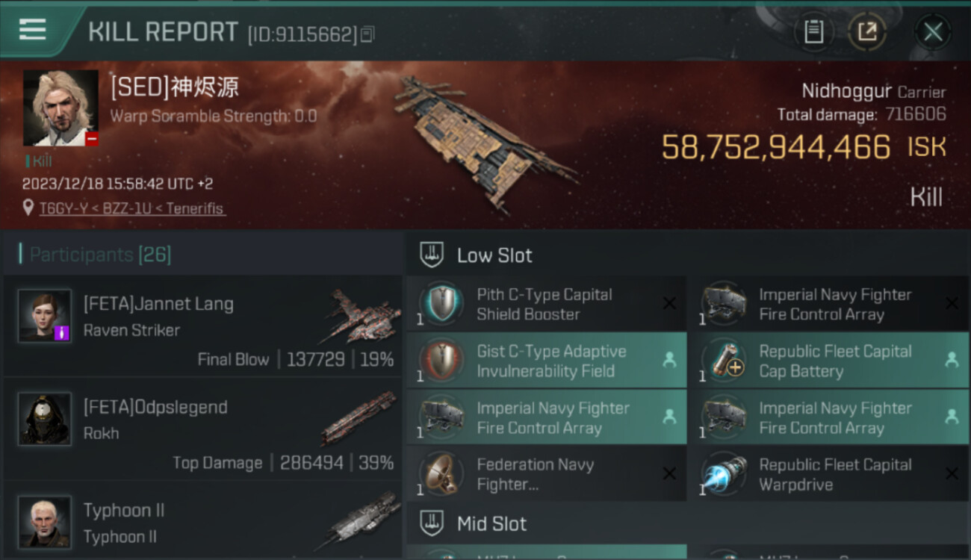
Task: Copy the kill report ID
Action: coord(367,34)
